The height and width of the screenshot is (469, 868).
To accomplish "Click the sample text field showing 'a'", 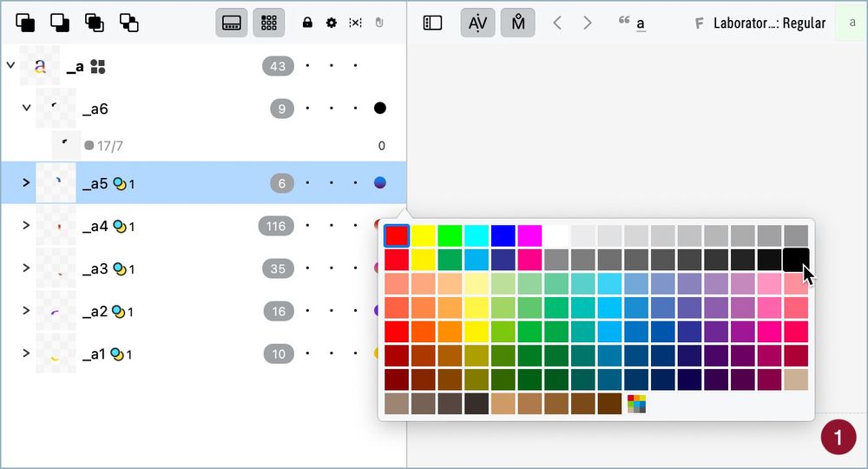I will (x=641, y=23).
